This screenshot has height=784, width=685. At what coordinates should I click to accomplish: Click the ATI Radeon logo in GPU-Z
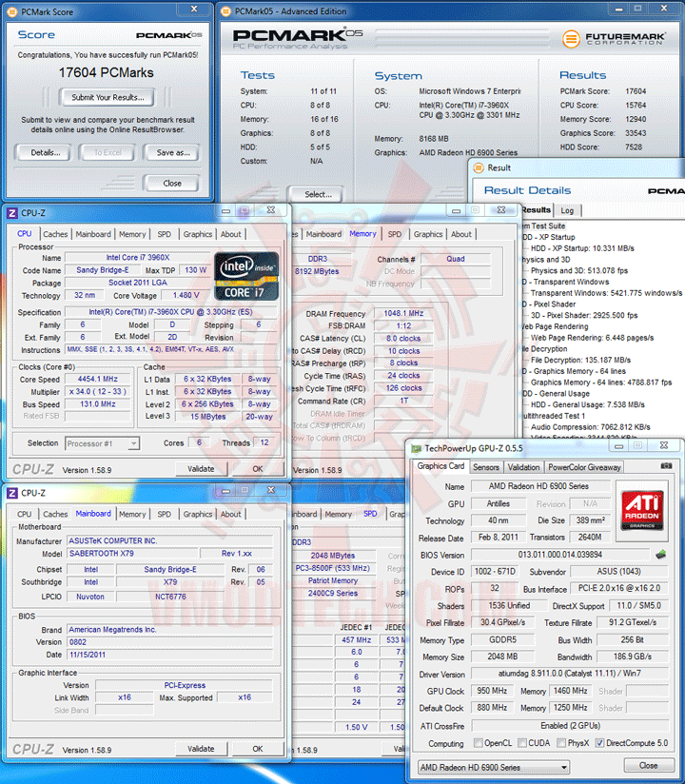click(x=642, y=511)
